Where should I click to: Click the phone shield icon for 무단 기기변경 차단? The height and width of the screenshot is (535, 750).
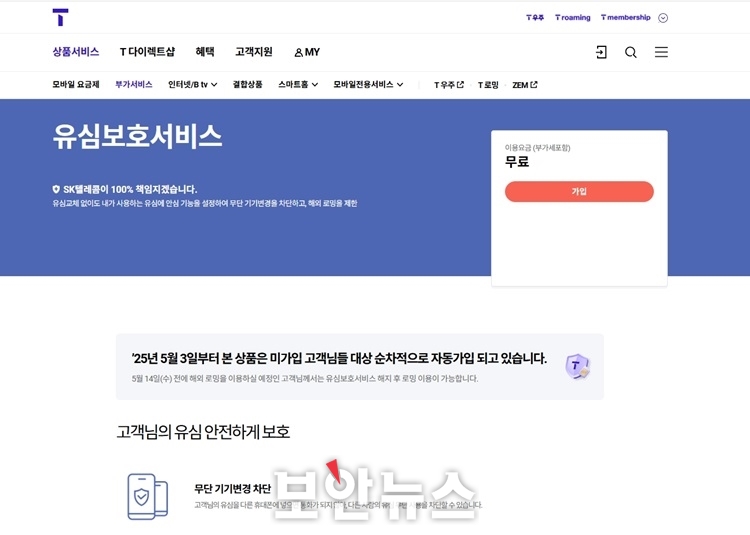pos(148,496)
